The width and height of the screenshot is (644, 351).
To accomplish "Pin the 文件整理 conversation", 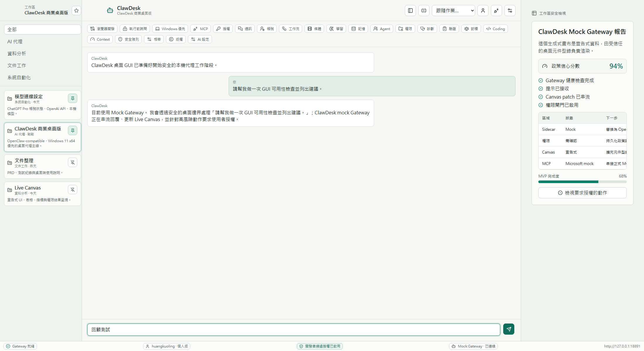I will pyautogui.click(x=73, y=162).
